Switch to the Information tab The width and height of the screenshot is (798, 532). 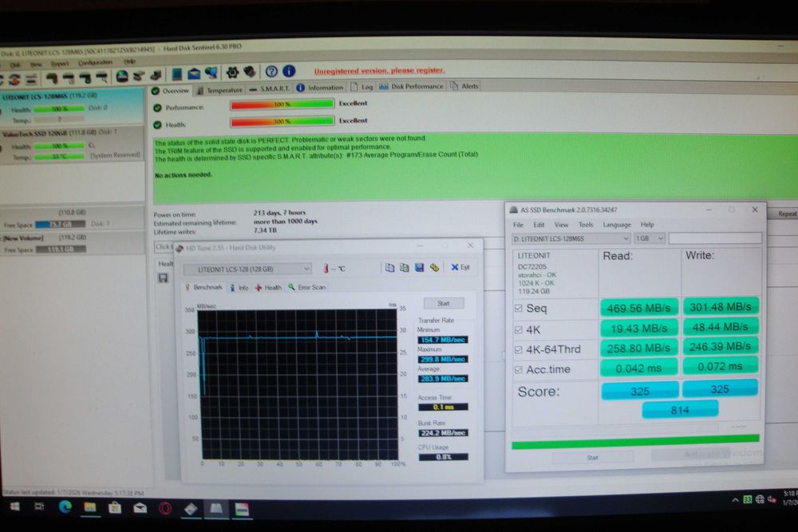[x=320, y=88]
